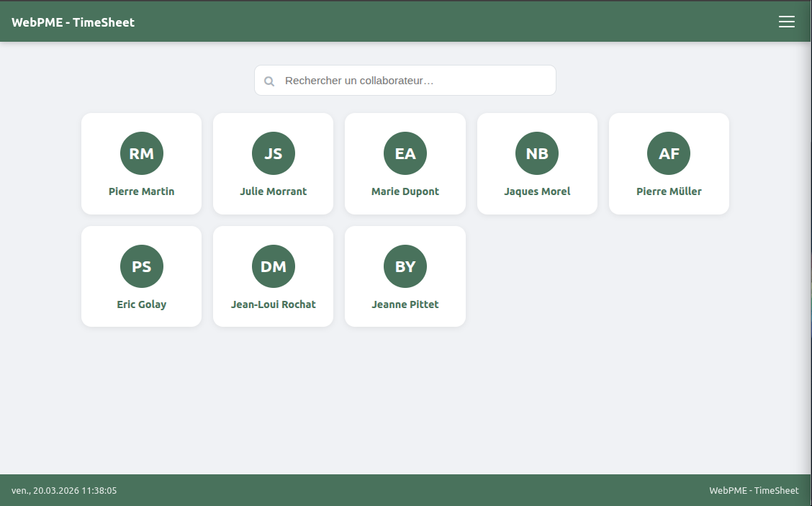Select the Jeanne Pittet name
Screen dimensions: 812x506
(405, 304)
